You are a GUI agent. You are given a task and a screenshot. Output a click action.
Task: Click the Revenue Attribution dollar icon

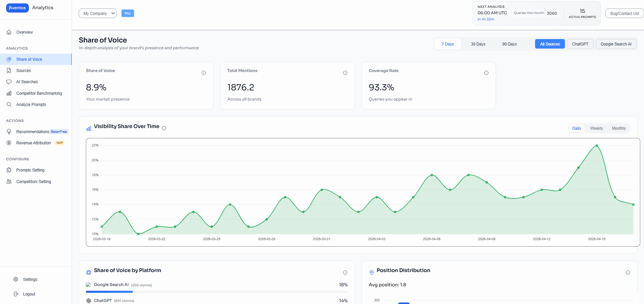[x=9, y=143]
